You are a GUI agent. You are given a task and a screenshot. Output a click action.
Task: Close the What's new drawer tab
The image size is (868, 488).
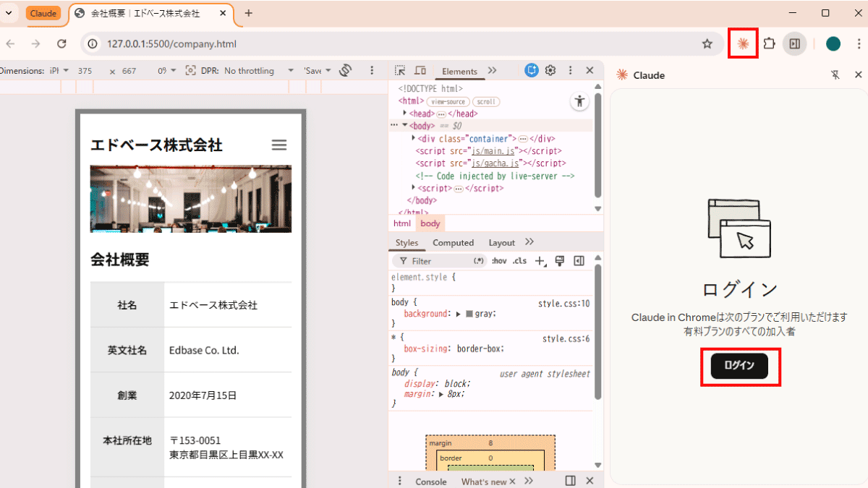click(513, 481)
